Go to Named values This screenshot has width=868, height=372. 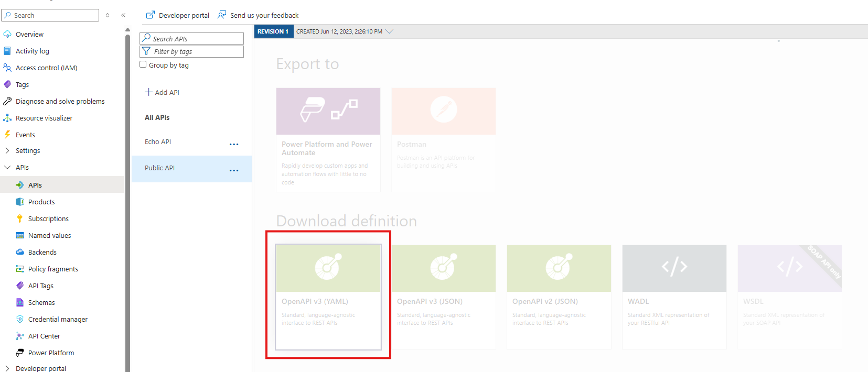(x=49, y=235)
